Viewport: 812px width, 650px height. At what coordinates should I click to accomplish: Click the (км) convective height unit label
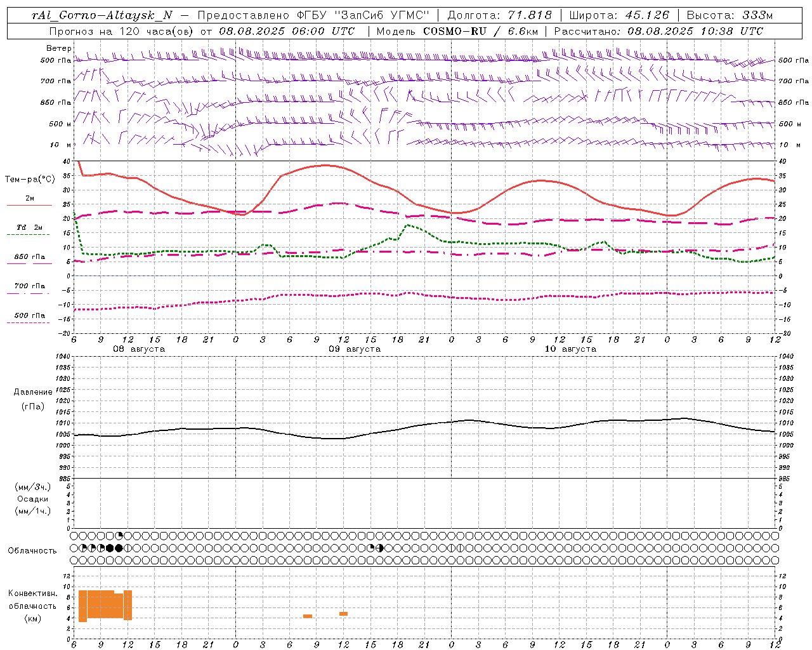pos(32,618)
